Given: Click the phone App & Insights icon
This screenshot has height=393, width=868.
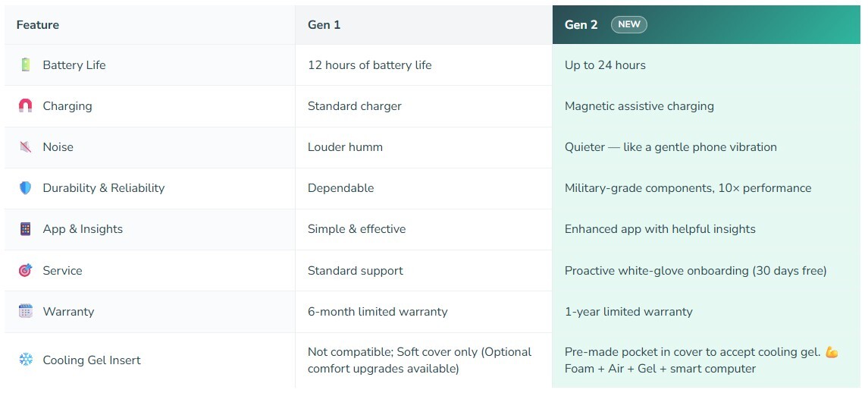Looking at the screenshot, I should (26, 229).
